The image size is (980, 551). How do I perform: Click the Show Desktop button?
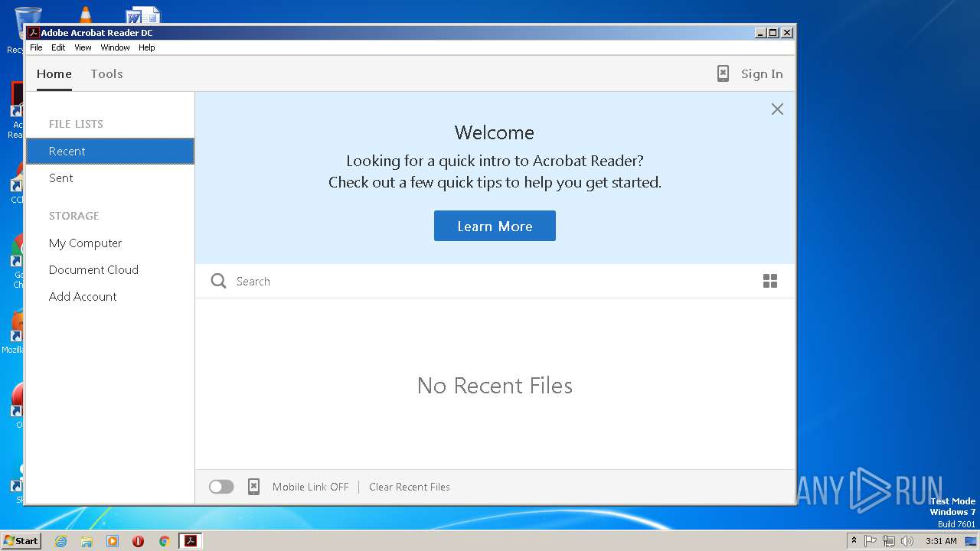coord(971,541)
